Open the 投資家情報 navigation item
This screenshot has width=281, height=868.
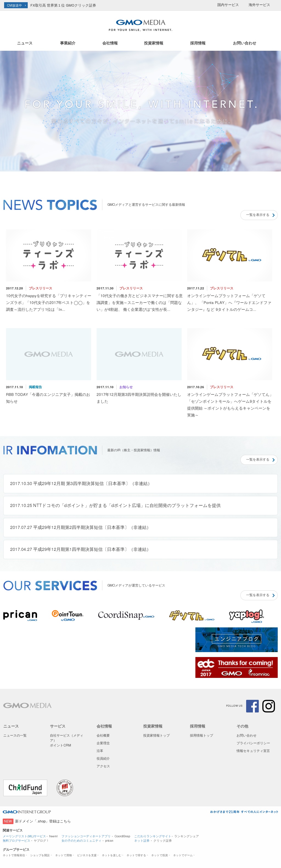click(x=154, y=43)
